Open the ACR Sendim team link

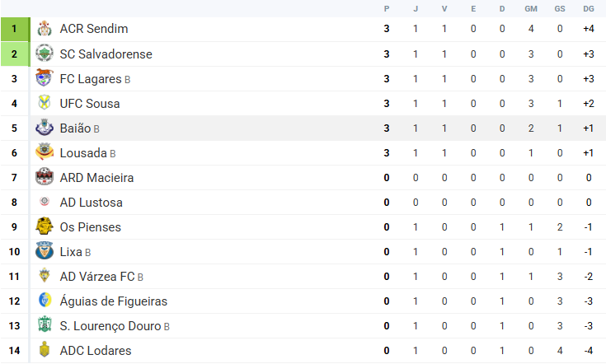94,29
